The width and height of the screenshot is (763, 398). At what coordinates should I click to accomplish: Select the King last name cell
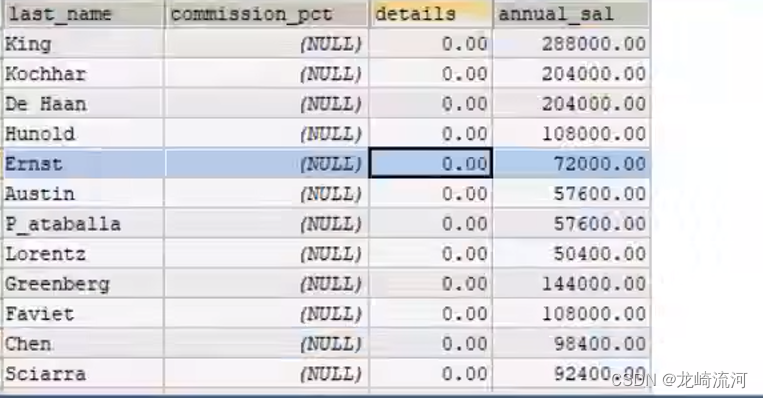point(83,44)
